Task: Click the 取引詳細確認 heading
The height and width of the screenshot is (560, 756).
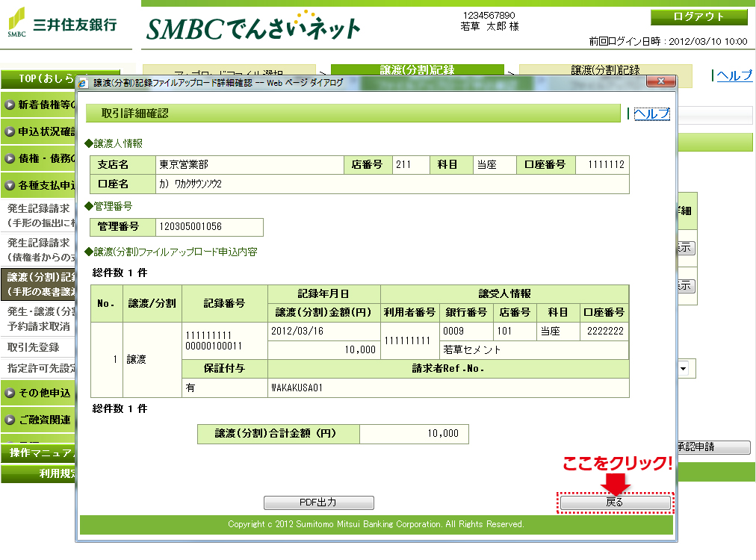Action: click(x=135, y=113)
